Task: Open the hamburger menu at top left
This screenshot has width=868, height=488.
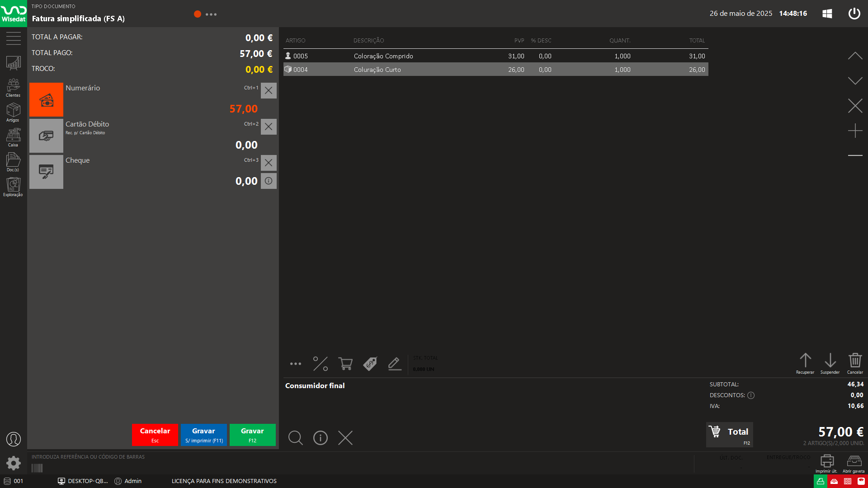Action: [13, 38]
